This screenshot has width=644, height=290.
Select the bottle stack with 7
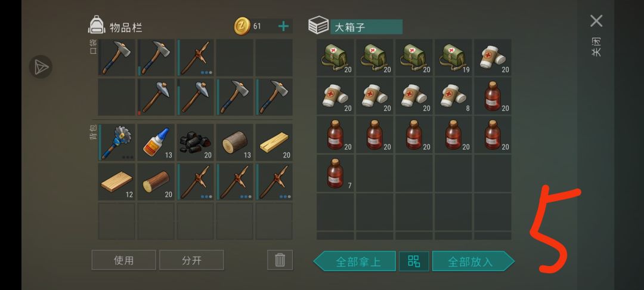(335, 173)
